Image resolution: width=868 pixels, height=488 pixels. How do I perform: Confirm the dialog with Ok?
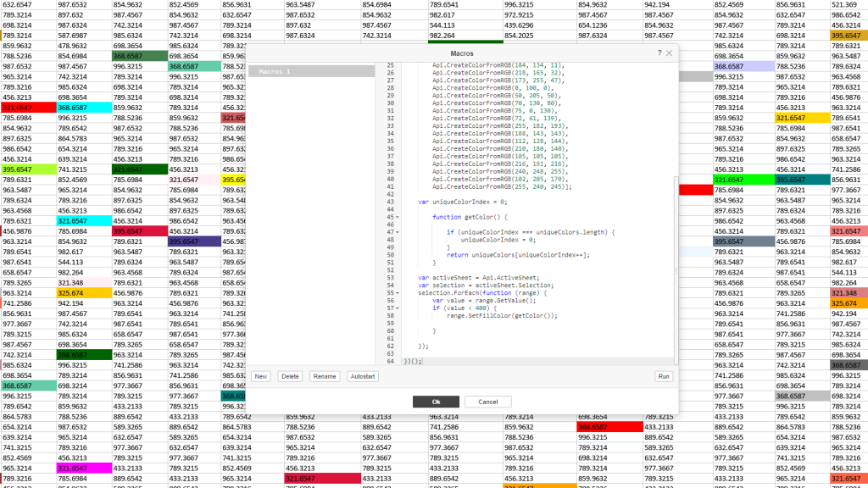pyautogui.click(x=436, y=402)
